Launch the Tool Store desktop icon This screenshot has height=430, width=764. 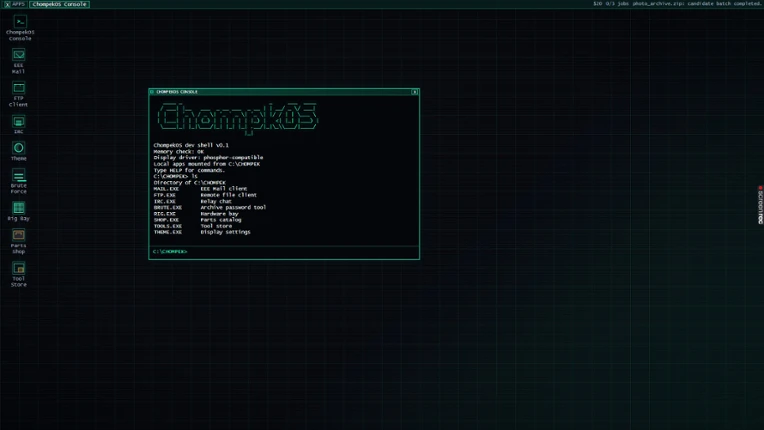(x=19, y=275)
